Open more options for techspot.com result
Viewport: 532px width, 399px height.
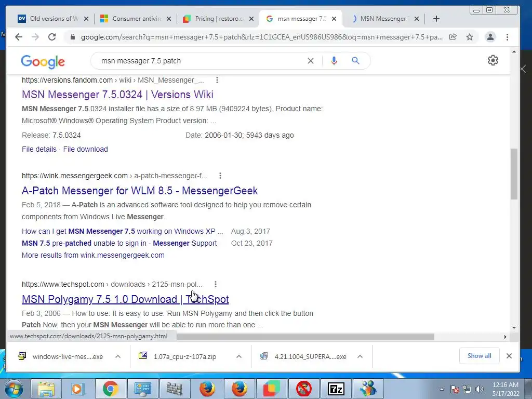[216, 284]
